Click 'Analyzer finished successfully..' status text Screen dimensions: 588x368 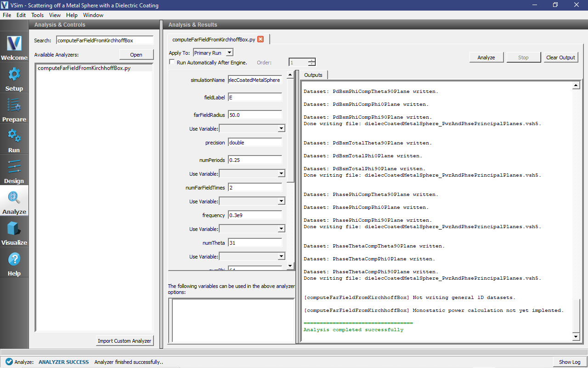[x=129, y=362]
